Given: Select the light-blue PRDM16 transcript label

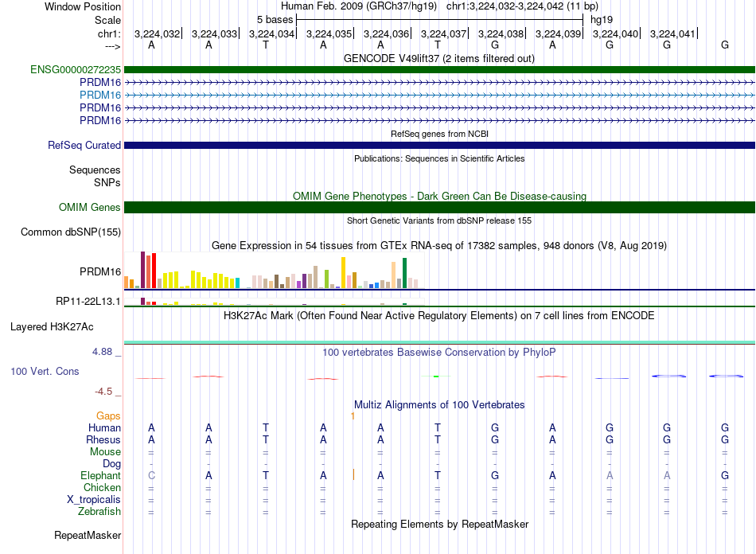Looking at the screenshot, I should click(x=100, y=95).
